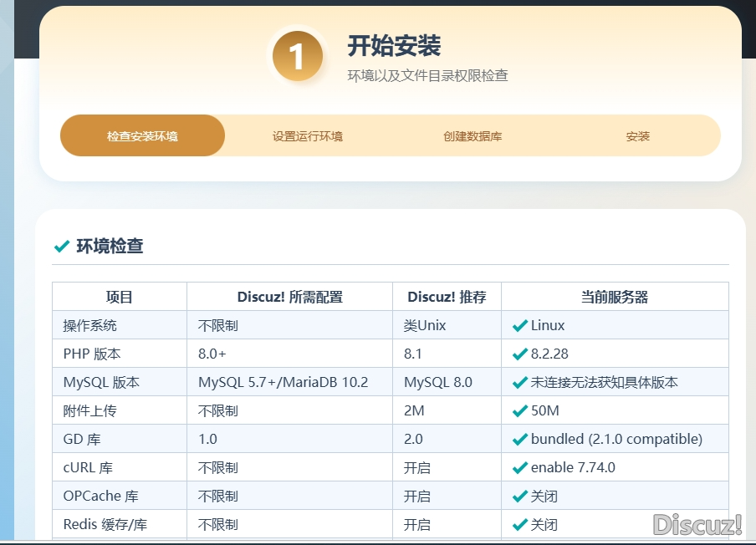
Task: Go to the 创建数据库 step
Action: [x=472, y=135]
